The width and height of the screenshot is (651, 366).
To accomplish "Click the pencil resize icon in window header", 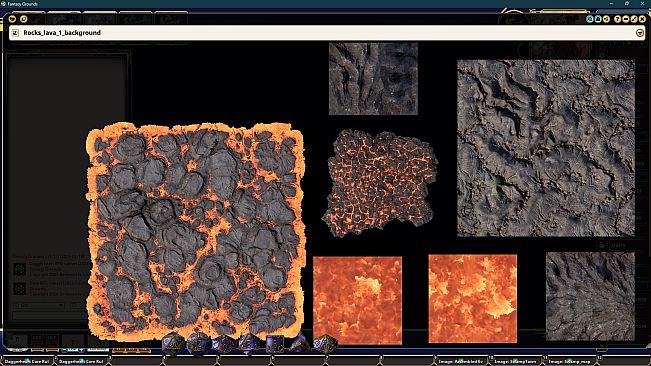I will (x=634, y=19).
